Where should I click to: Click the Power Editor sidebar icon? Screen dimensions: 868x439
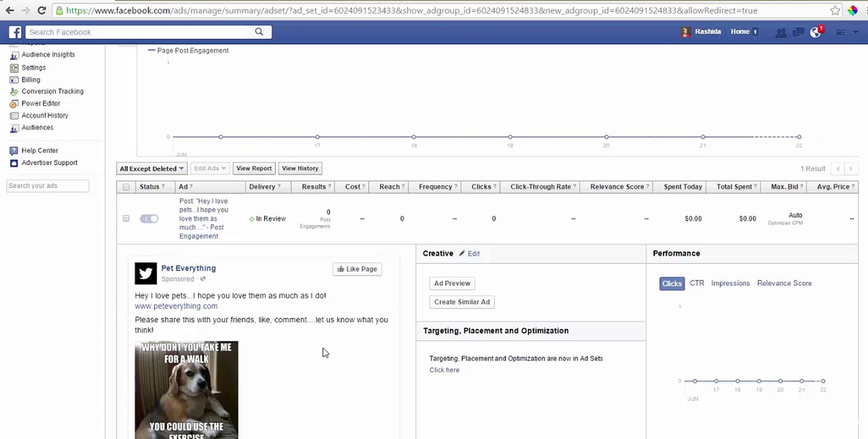[x=14, y=104]
